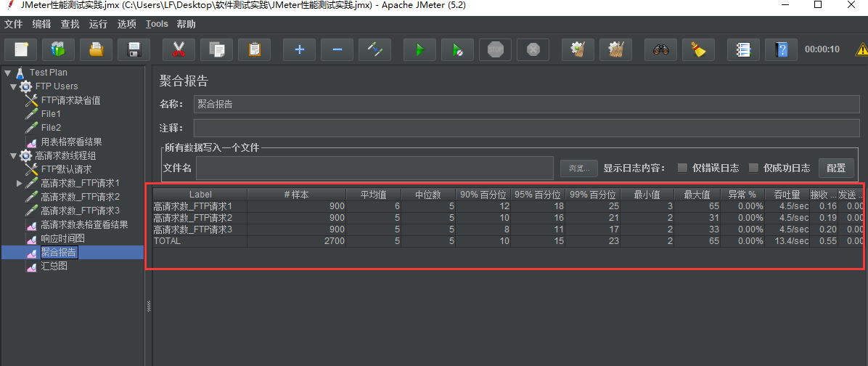Select 响应时间图 listener

62,238
